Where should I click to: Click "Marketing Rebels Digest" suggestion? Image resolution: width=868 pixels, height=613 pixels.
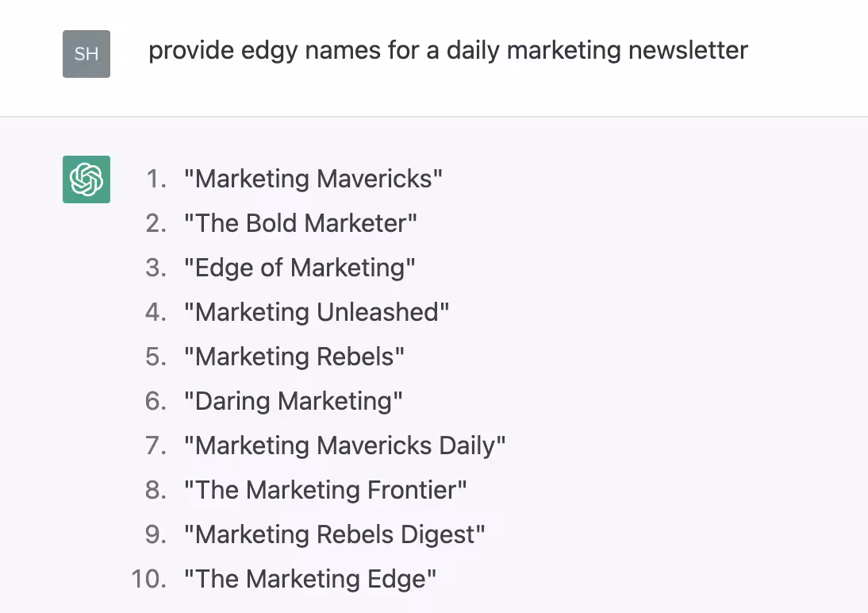point(334,534)
